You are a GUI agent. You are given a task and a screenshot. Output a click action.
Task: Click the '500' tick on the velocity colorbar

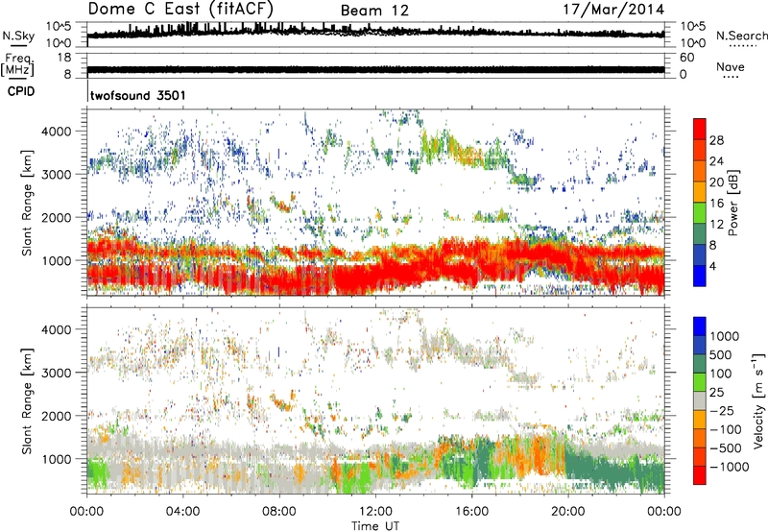pyautogui.click(x=721, y=355)
